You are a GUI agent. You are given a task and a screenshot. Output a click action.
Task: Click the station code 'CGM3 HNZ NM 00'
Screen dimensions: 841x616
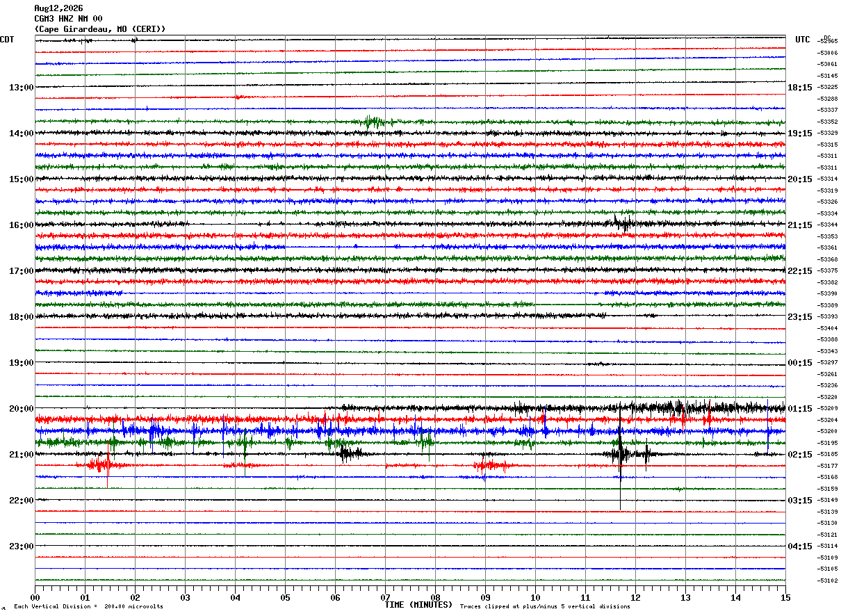(x=68, y=19)
